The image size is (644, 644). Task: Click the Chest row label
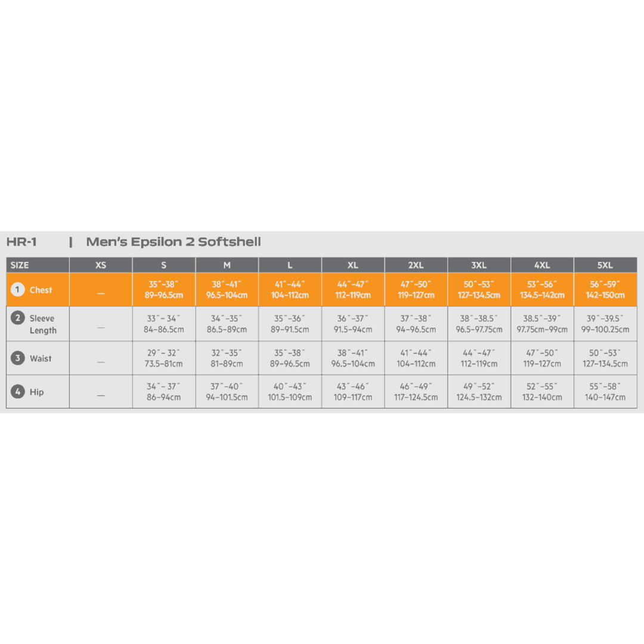41,290
